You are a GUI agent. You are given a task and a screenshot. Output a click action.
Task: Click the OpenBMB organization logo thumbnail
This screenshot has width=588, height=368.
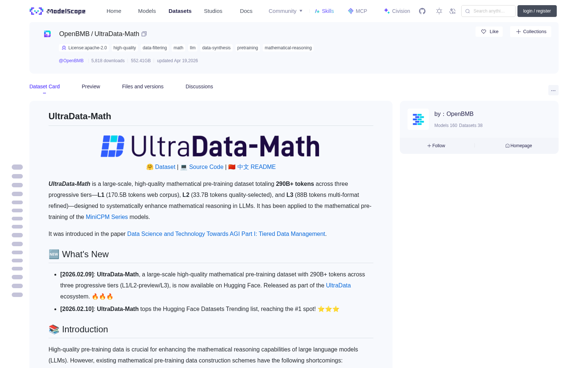click(418, 119)
